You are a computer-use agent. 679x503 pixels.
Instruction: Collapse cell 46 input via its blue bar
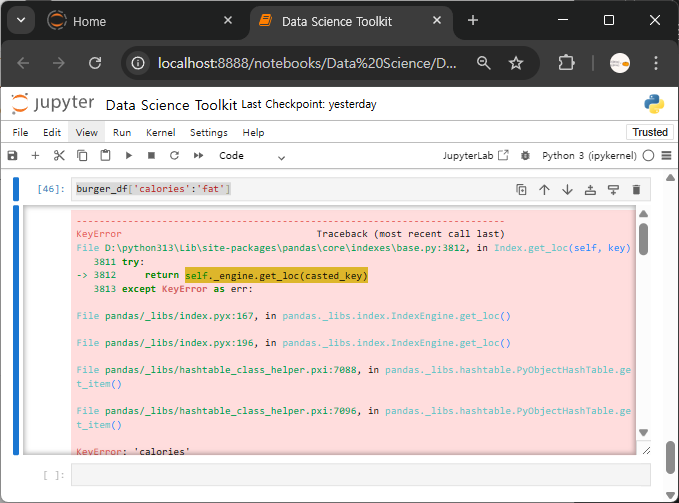tap(16, 189)
